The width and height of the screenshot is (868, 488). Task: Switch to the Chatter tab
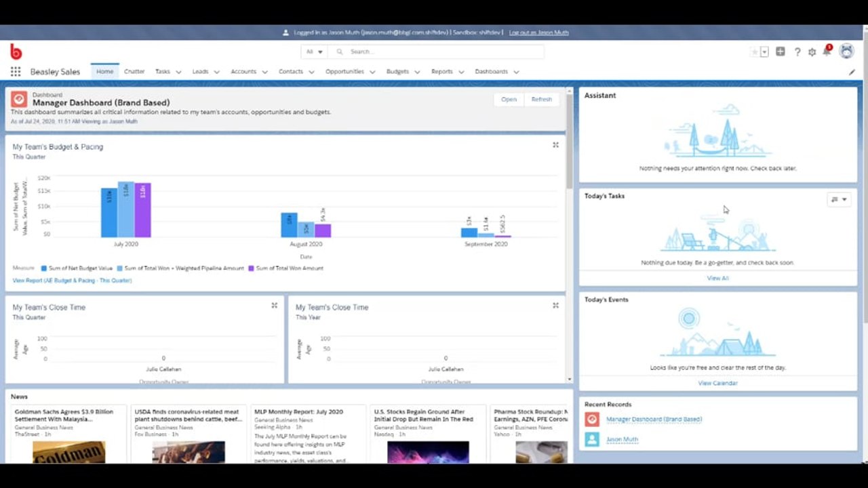point(134,72)
